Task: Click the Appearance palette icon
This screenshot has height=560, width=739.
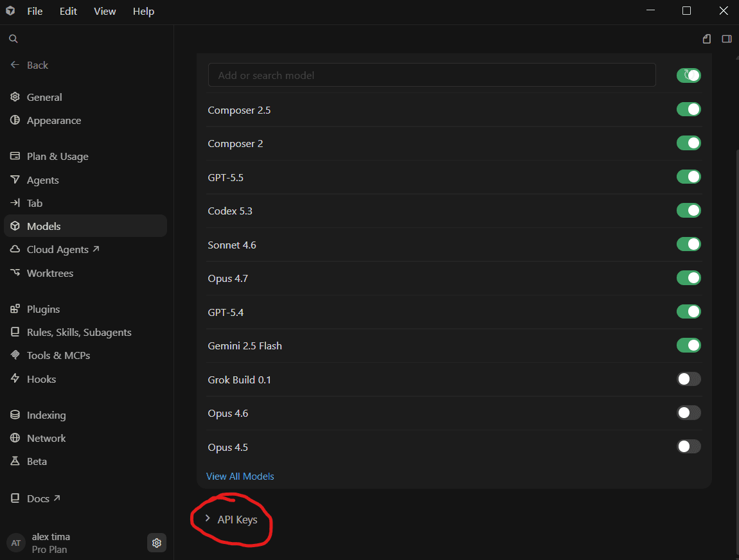Action: [15, 120]
